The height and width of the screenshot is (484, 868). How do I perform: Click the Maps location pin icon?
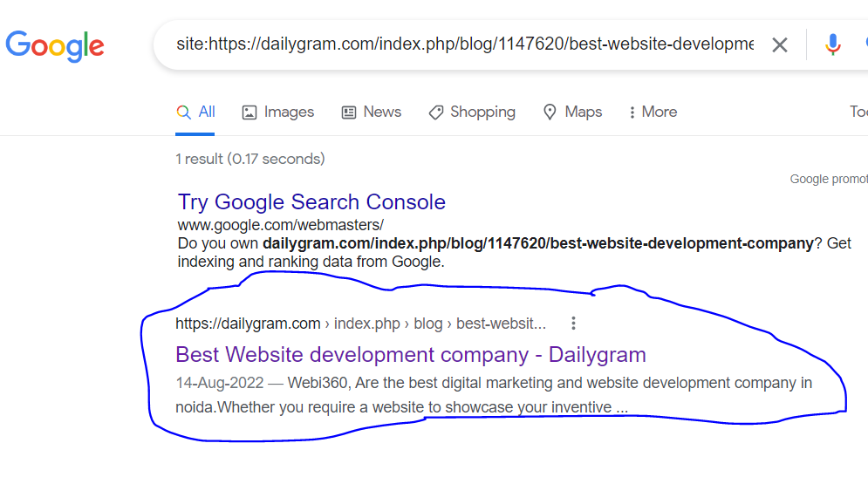click(550, 112)
